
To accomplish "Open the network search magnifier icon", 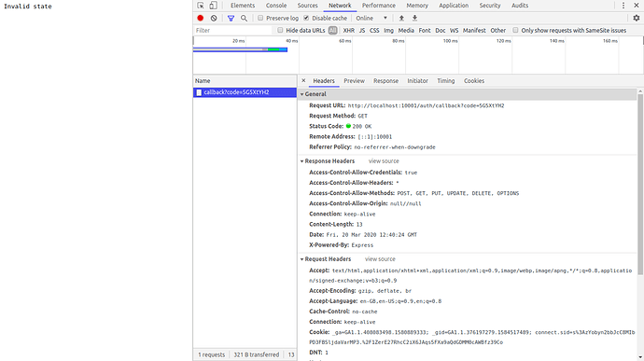I will 244,18.
